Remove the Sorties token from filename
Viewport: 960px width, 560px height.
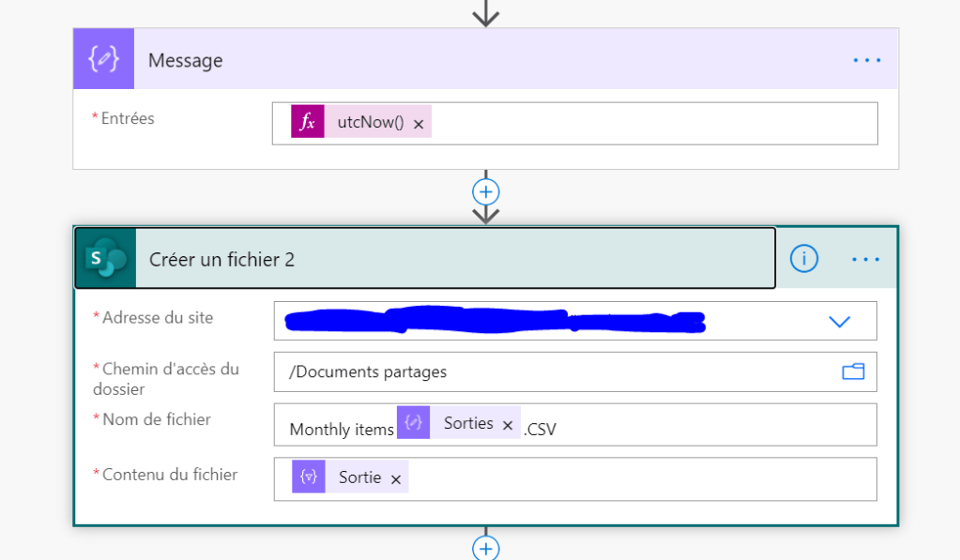pos(508,426)
